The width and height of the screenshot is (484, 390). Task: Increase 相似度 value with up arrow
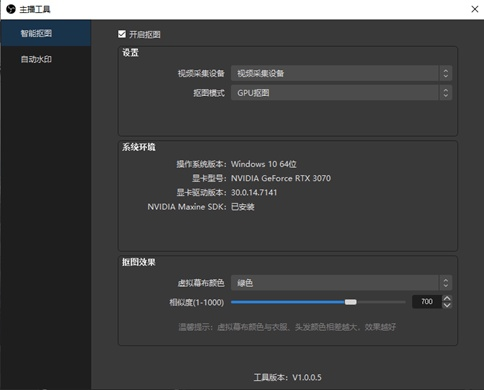click(x=447, y=298)
